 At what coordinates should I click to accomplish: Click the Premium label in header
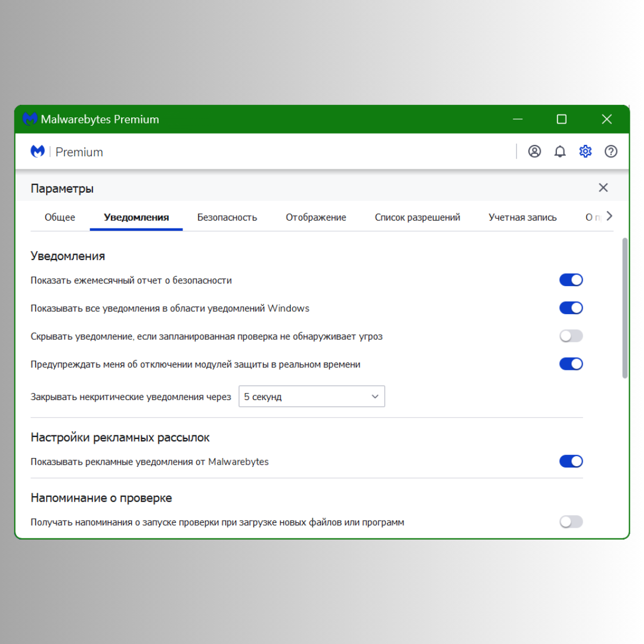79,152
